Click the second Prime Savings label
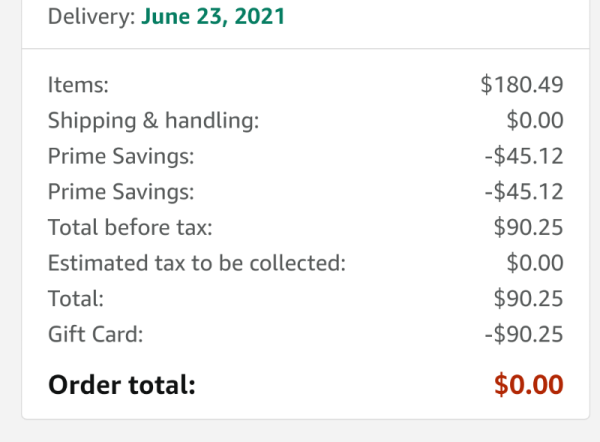600x442 pixels. coord(121,192)
